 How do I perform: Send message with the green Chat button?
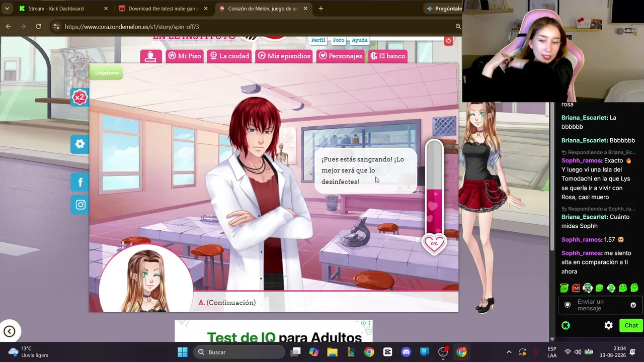[631, 325]
